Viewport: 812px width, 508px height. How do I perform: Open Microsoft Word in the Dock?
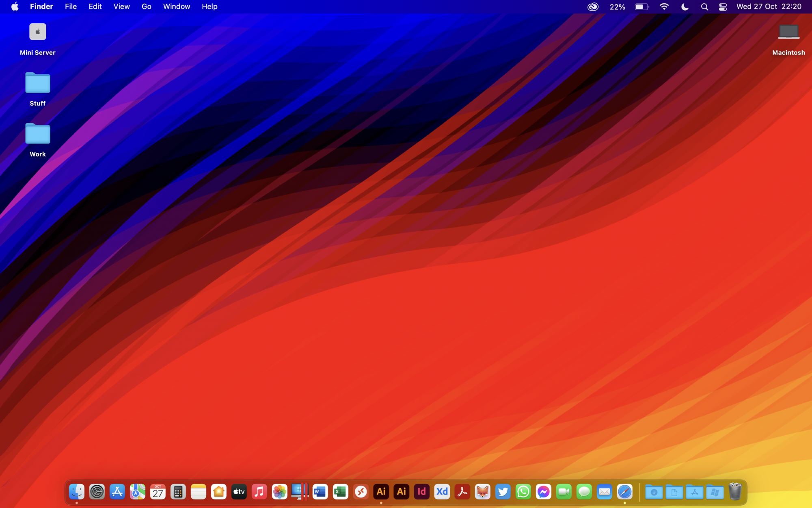pos(320,492)
